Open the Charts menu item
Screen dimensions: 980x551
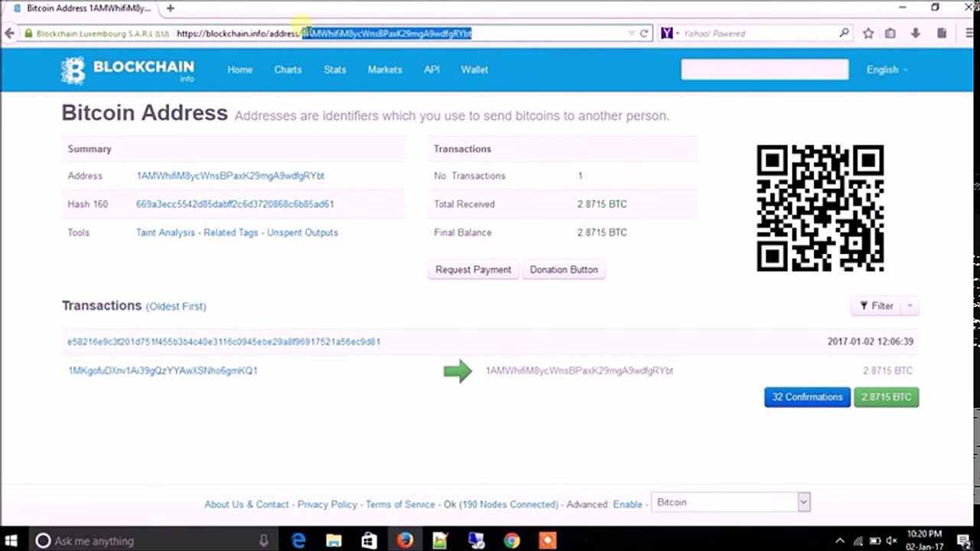[x=288, y=70]
